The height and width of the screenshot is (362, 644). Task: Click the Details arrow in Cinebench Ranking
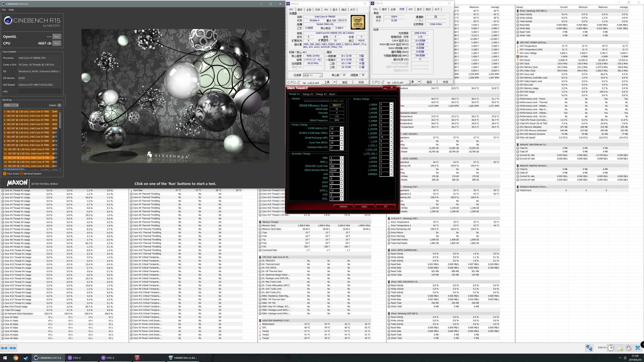pyautogui.click(x=59, y=105)
